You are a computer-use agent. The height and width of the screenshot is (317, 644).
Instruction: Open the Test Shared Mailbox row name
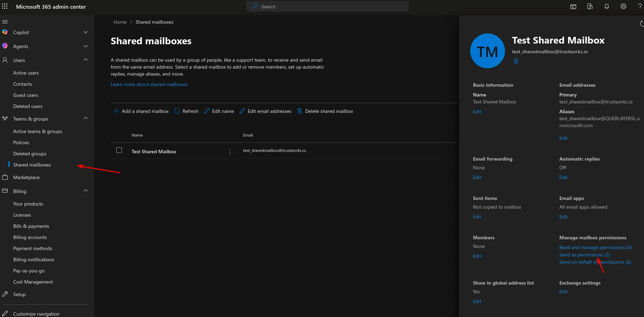154,152
